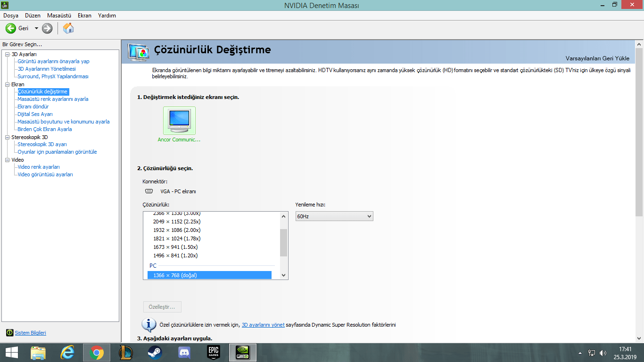Click the volume speaker tray icon
This screenshot has width=644, height=362.
click(x=603, y=353)
